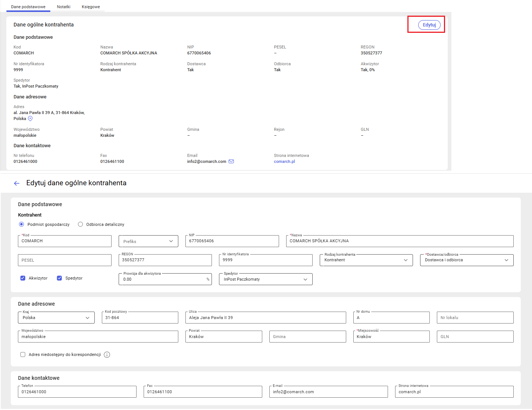Enable Adres niedostępny do korespondencji checkbox
This screenshot has width=532, height=410.
23,354
